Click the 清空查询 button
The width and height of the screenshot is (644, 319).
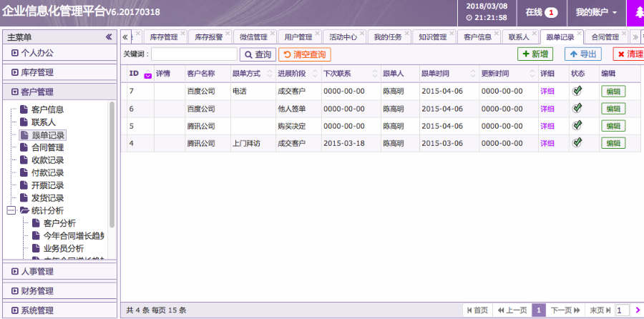[x=304, y=54]
